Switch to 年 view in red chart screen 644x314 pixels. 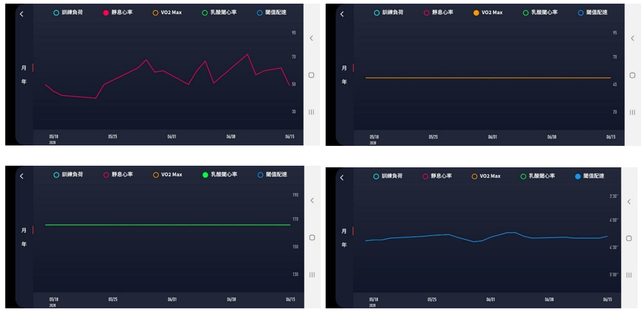tap(24, 82)
